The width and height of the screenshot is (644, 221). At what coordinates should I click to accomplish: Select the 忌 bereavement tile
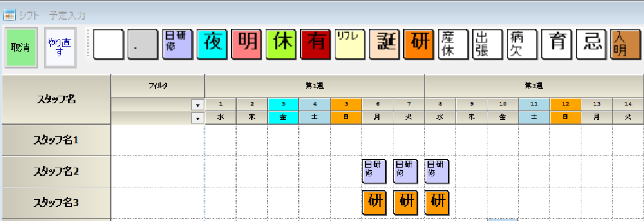(591, 44)
